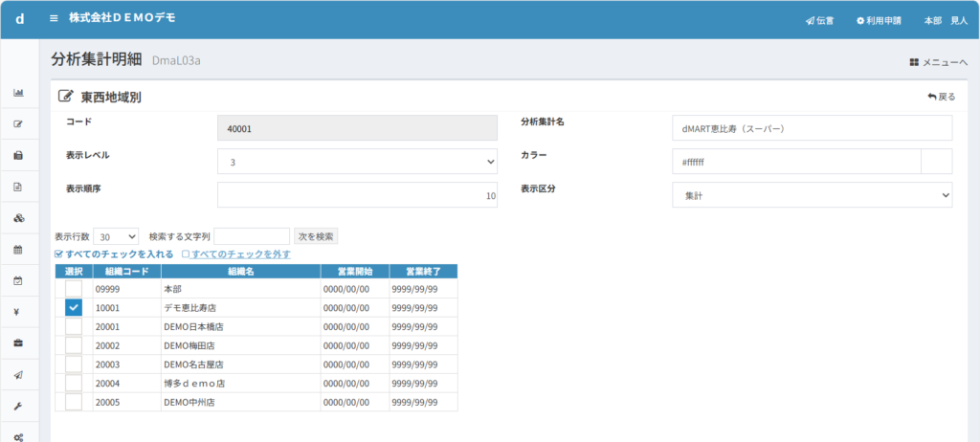Viewport: 980px width, 442px height.
Task: Click the 次を検索 button
Action: tap(316, 236)
